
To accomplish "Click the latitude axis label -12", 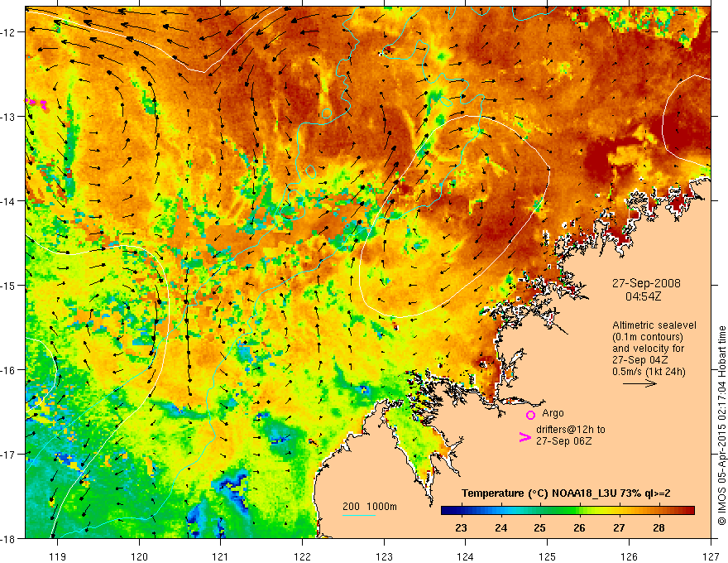I will 9,32.
